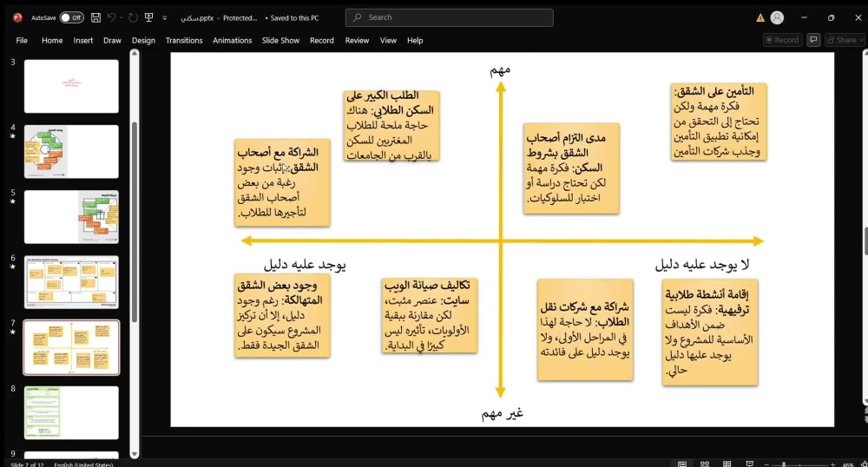Open the Help tab

click(x=415, y=41)
